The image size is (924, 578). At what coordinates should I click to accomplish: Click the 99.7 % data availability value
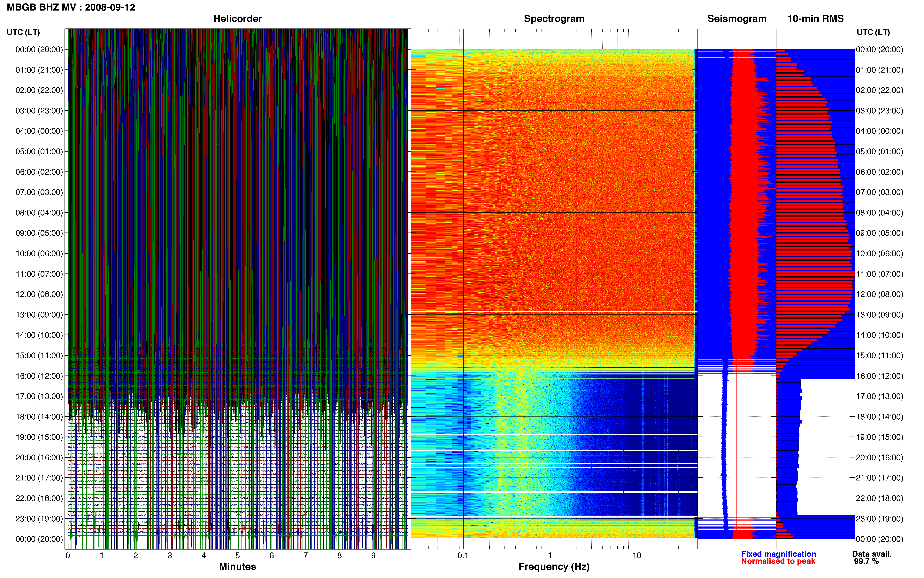866,561
